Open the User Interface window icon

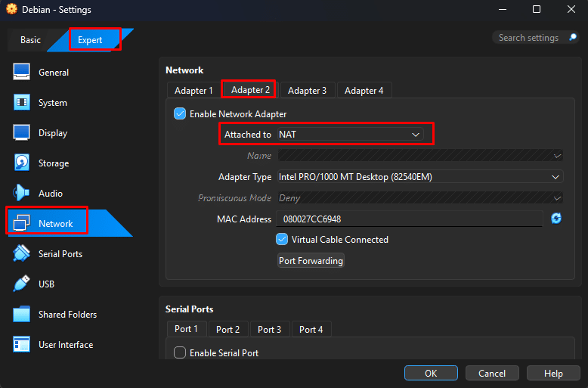pyautogui.click(x=21, y=344)
